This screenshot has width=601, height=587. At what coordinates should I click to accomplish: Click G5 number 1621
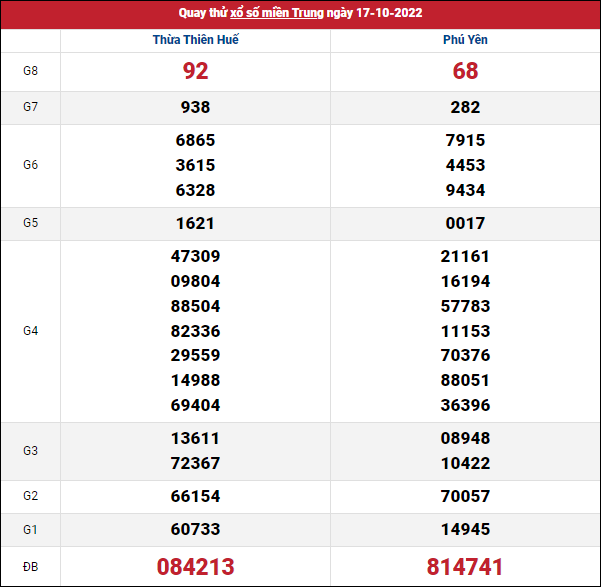coord(196,224)
